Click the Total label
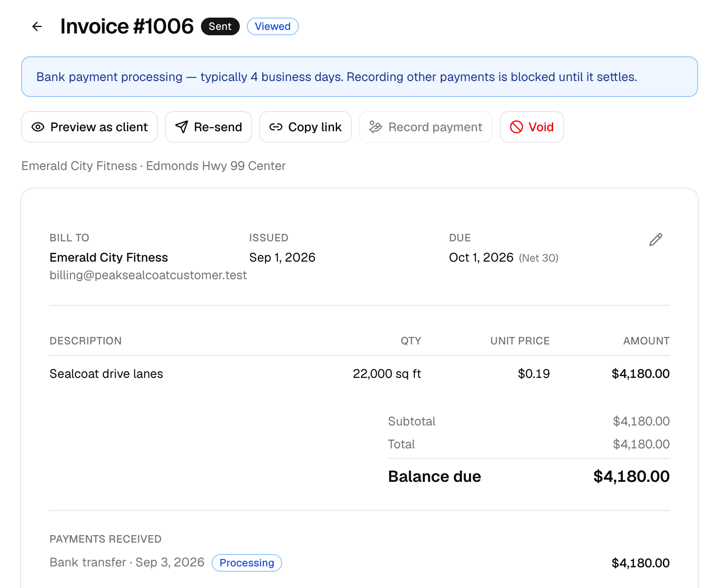 402,444
